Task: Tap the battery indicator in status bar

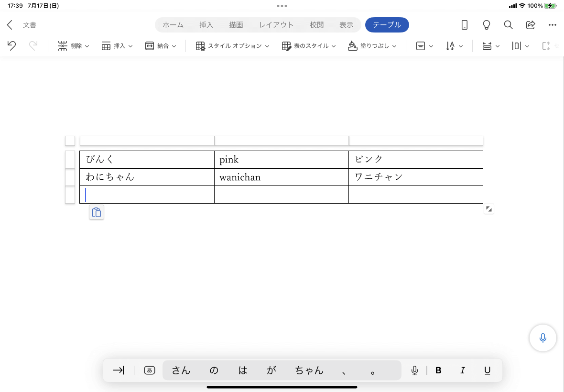Action: point(550,6)
